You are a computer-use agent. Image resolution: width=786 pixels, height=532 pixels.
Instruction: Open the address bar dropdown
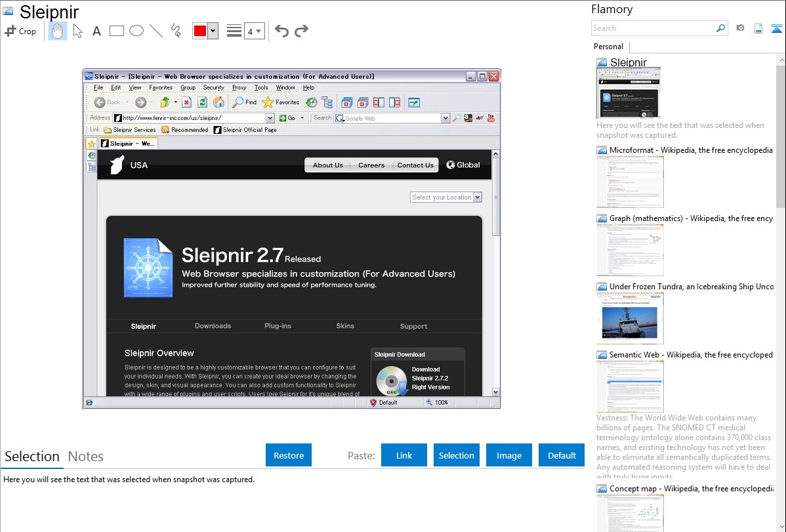270,118
